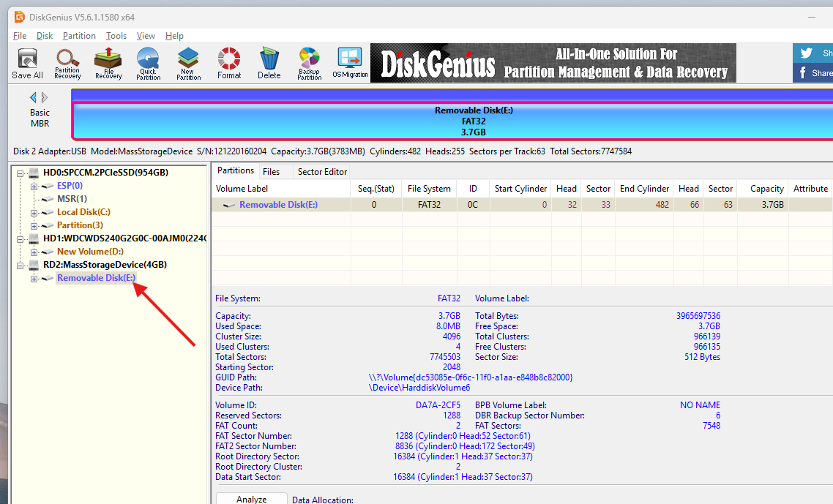Expand Removable Disk(E:) in the tree
This screenshot has height=504, width=833.
[x=34, y=278]
